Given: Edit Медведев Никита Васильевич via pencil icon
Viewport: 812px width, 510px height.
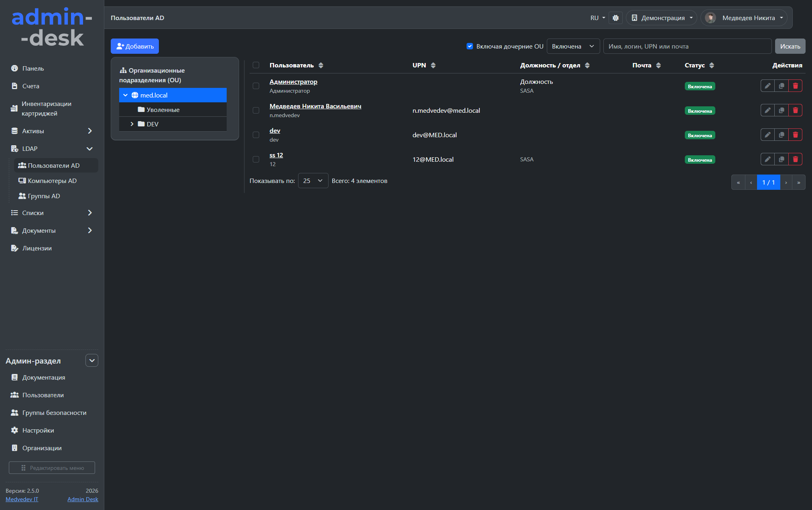Looking at the screenshot, I should tap(767, 110).
